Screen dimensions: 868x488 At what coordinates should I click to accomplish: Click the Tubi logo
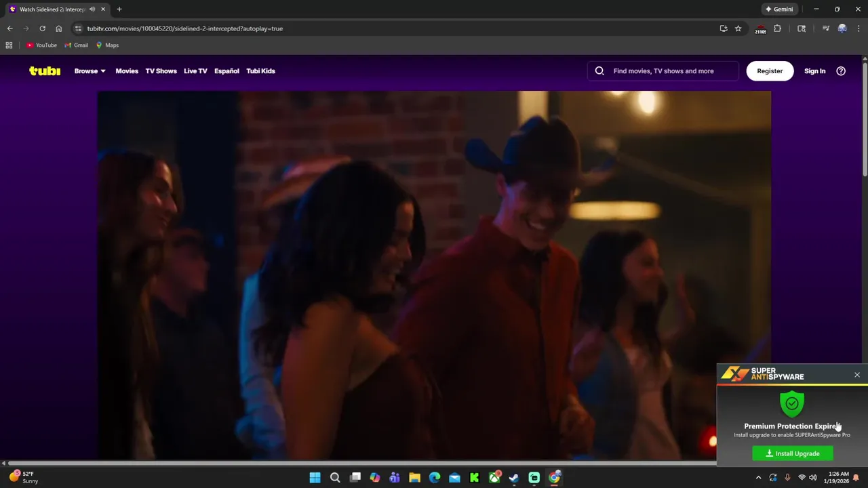(45, 70)
